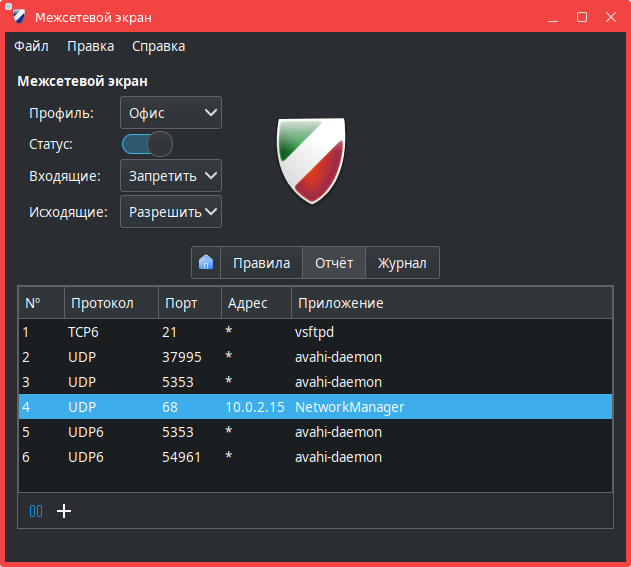
Task: Open the Профиль dropdown showing Офис
Action: (x=171, y=113)
